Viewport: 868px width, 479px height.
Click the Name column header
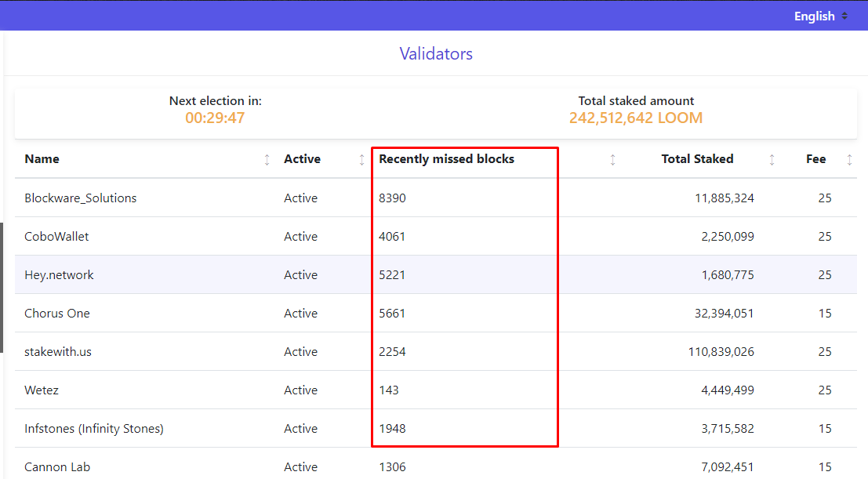[42, 158]
